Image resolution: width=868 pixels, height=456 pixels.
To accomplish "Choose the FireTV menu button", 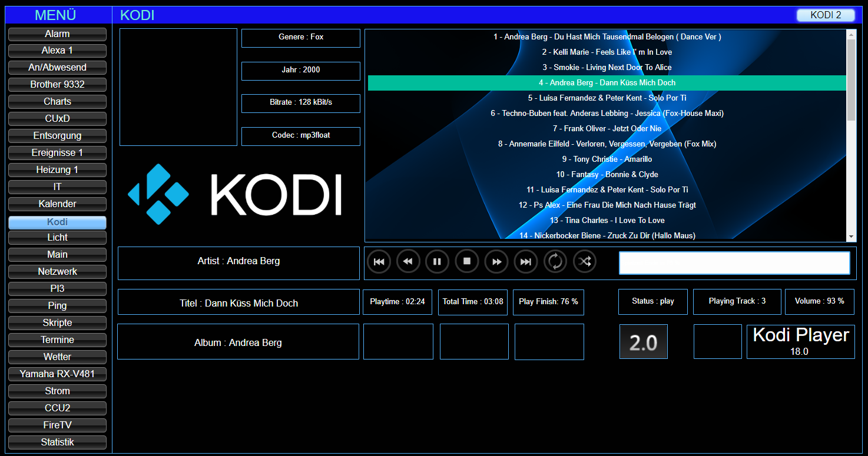I will tap(57, 425).
